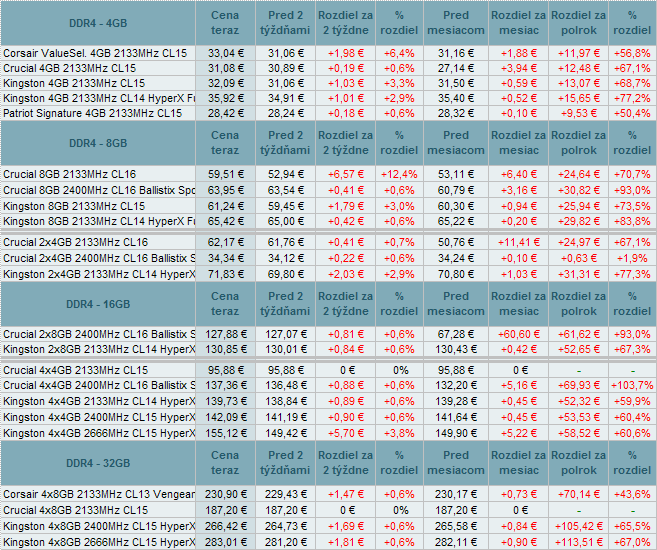Click the +6,57 € two-week difference cell
This screenshot has width=657, height=550.
click(346, 174)
